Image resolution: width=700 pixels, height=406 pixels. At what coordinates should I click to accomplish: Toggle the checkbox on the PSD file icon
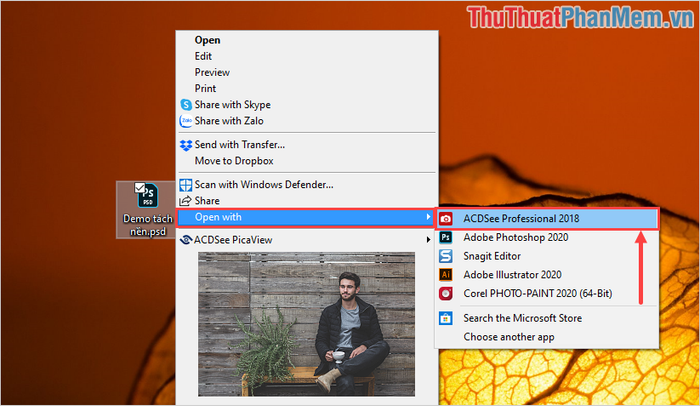pos(140,188)
